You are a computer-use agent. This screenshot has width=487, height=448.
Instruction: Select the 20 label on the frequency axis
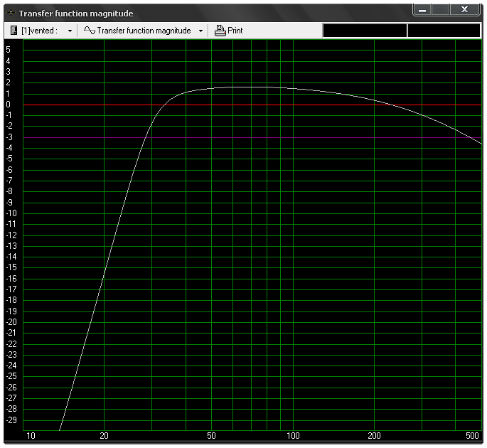[x=104, y=435]
